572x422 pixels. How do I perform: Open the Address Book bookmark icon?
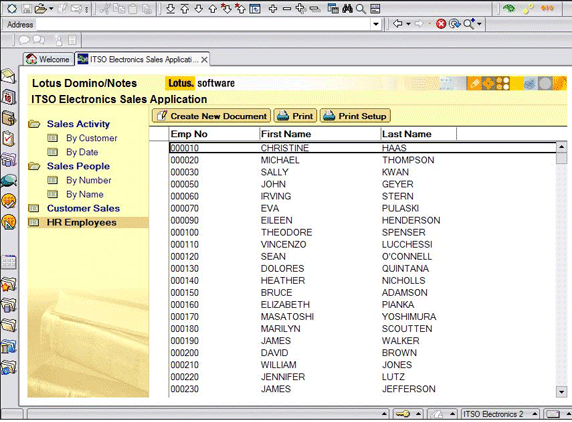pos(8,118)
